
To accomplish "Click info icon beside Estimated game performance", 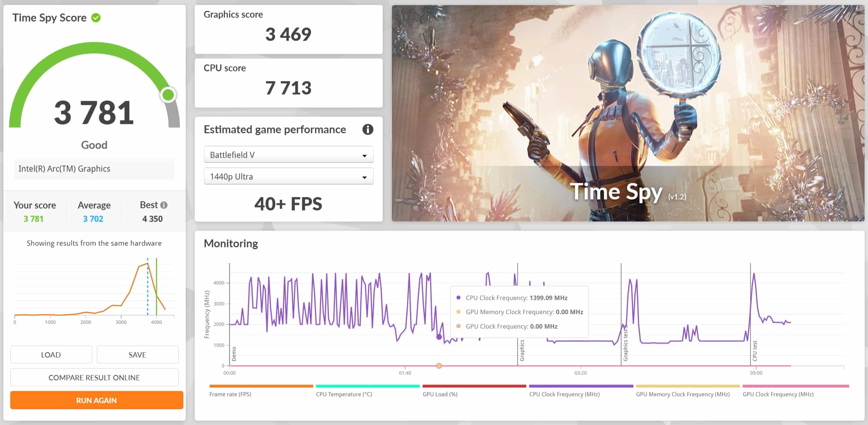I will (367, 130).
